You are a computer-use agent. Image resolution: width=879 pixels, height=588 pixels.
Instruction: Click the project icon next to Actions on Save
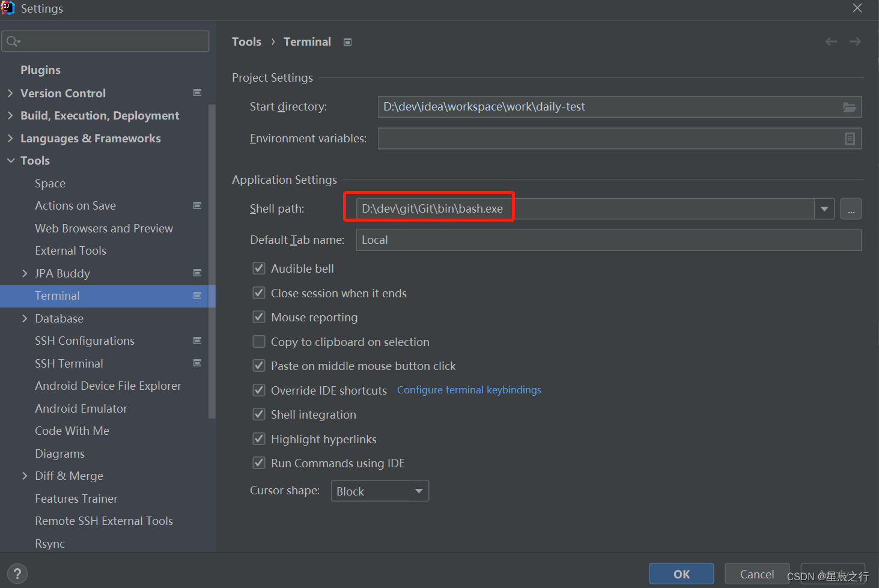click(197, 205)
